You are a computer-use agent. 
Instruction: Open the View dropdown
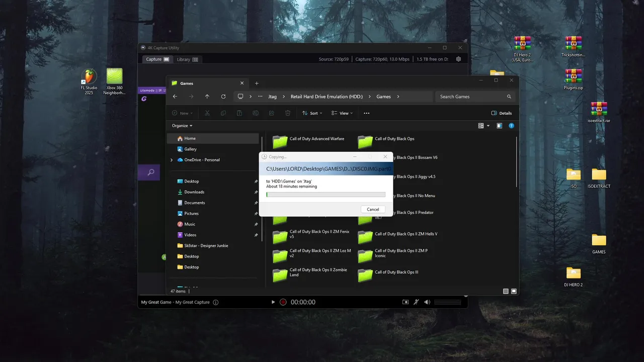(342, 113)
